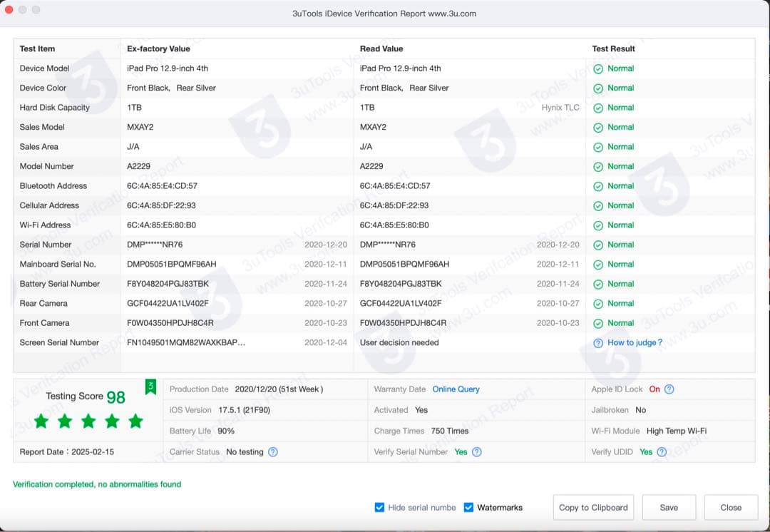Click the Normal checkmark icon for Bluetooth Address
The width and height of the screenshot is (770, 532).
(x=600, y=185)
